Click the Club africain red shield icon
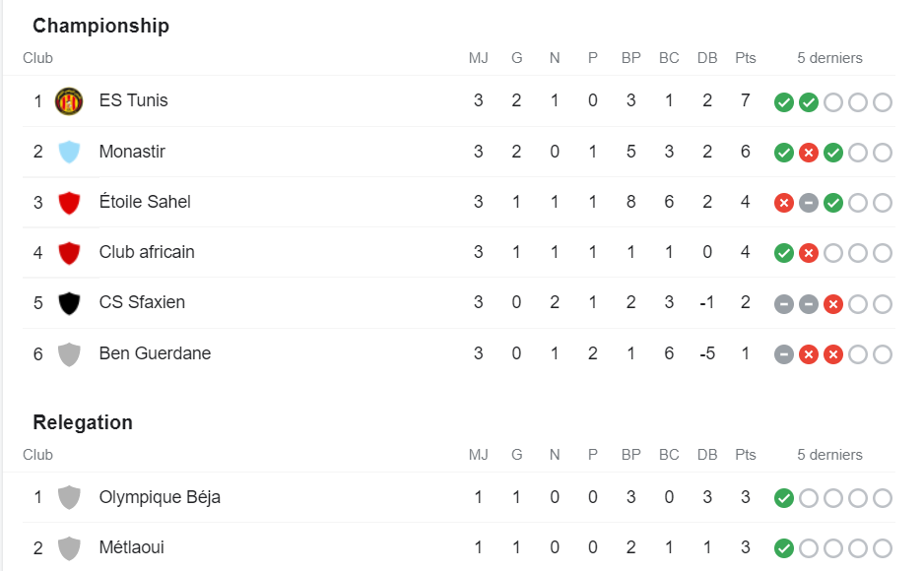The image size is (924, 571). tap(69, 253)
